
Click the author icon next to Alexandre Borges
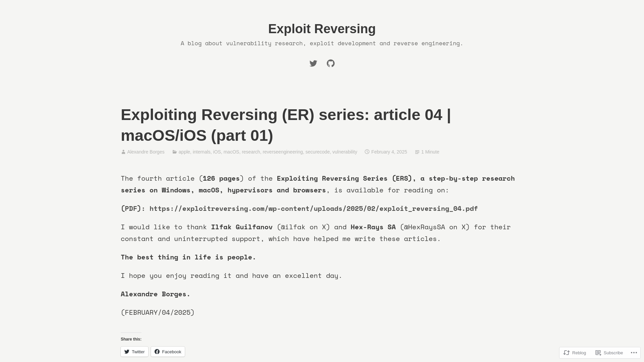click(x=123, y=152)
